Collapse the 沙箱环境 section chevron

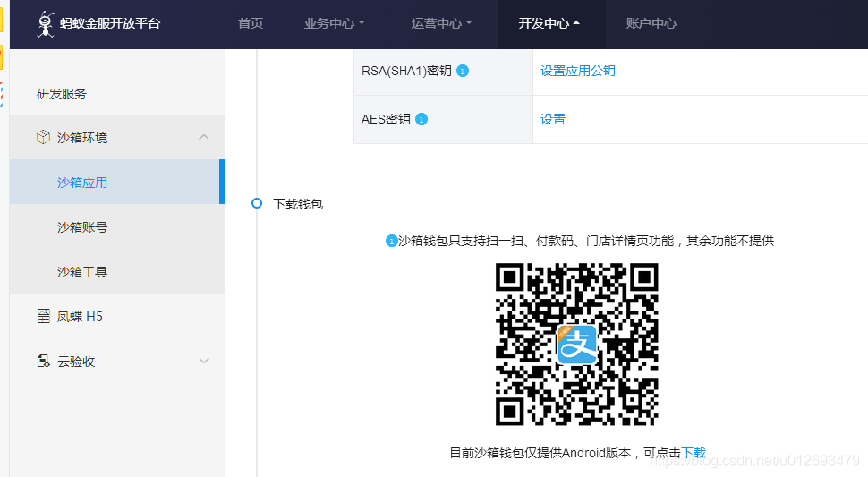204,137
